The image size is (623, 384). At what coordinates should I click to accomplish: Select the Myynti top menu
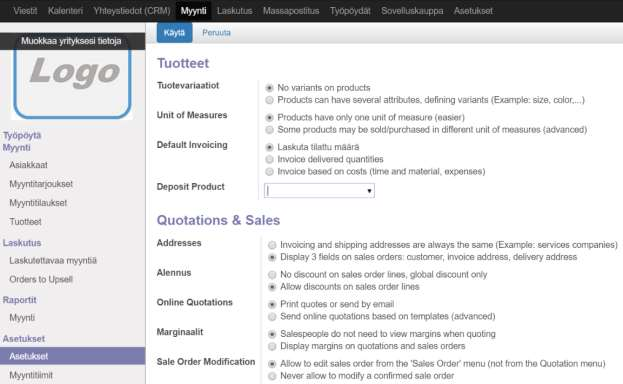(193, 11)
